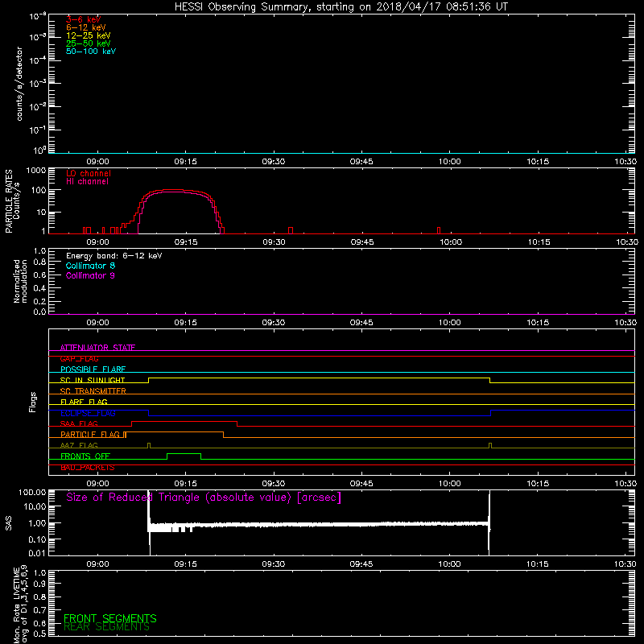
Task: Click the POSSIBLE_FLARE flag label
Action: tap(93, 369)
